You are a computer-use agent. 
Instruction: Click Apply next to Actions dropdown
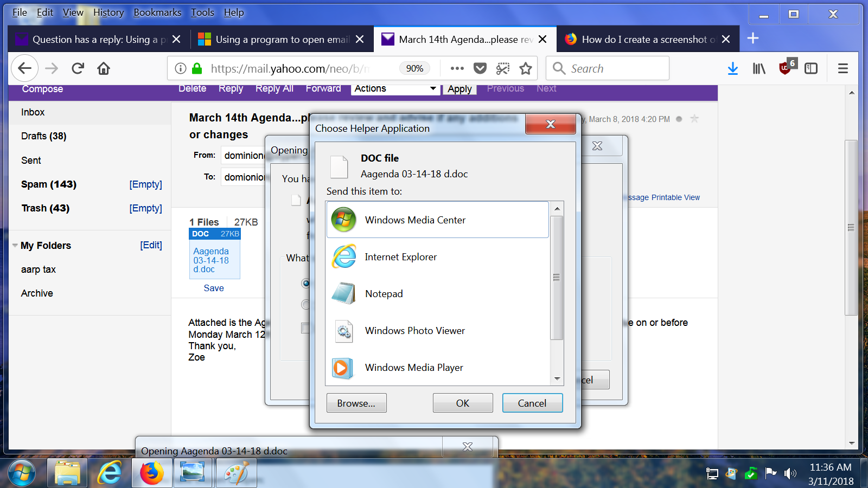(460, 89)
